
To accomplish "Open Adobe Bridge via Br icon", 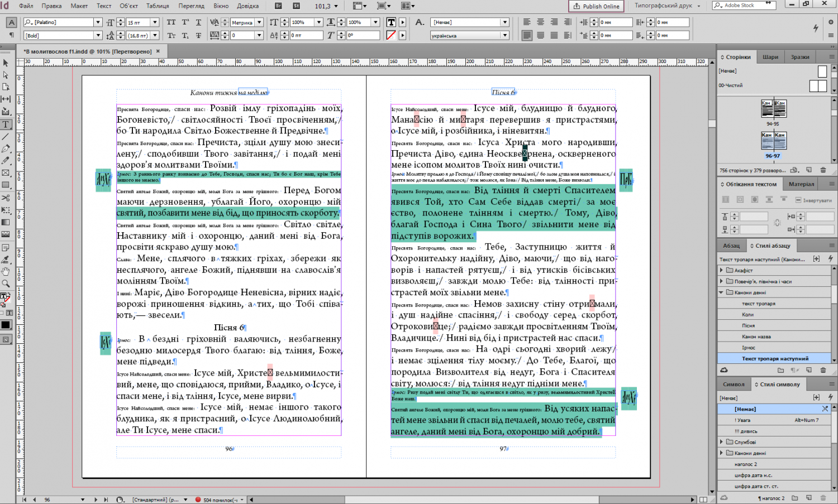I will point(278,6).
